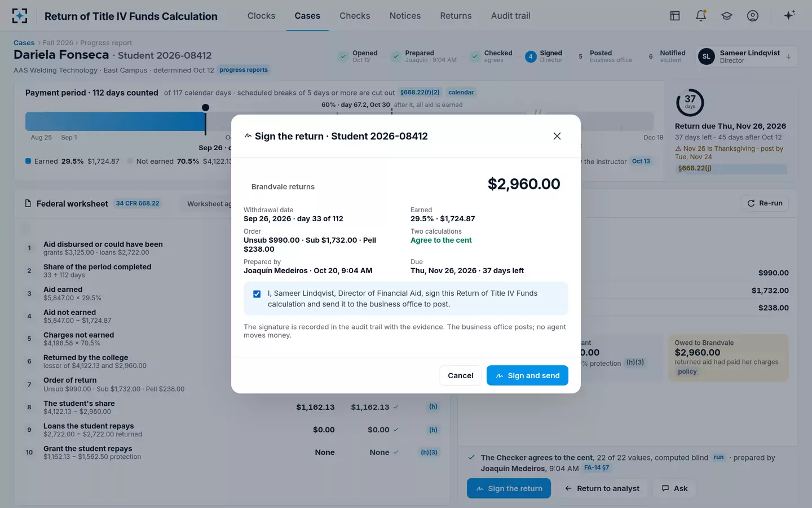The height and width of the screenshot is (508, 812).
Task: Open the (h) tag on Loans the student repays row
Action: [x=433, y=430]
